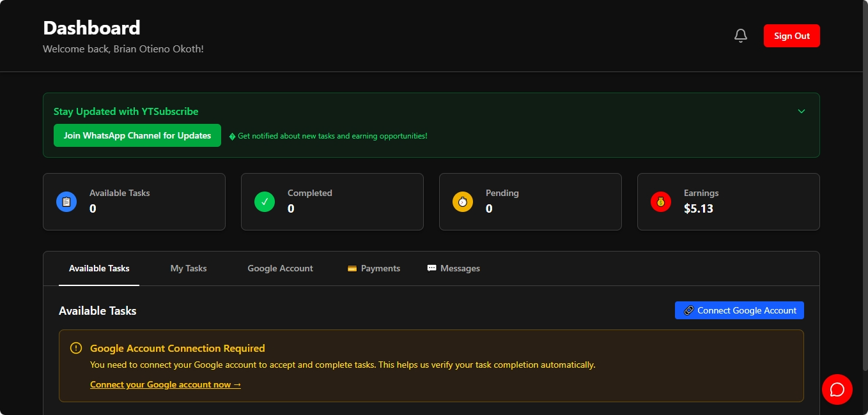
Task: Click the link icon on Connect Google Account
Action: (688, 310)
